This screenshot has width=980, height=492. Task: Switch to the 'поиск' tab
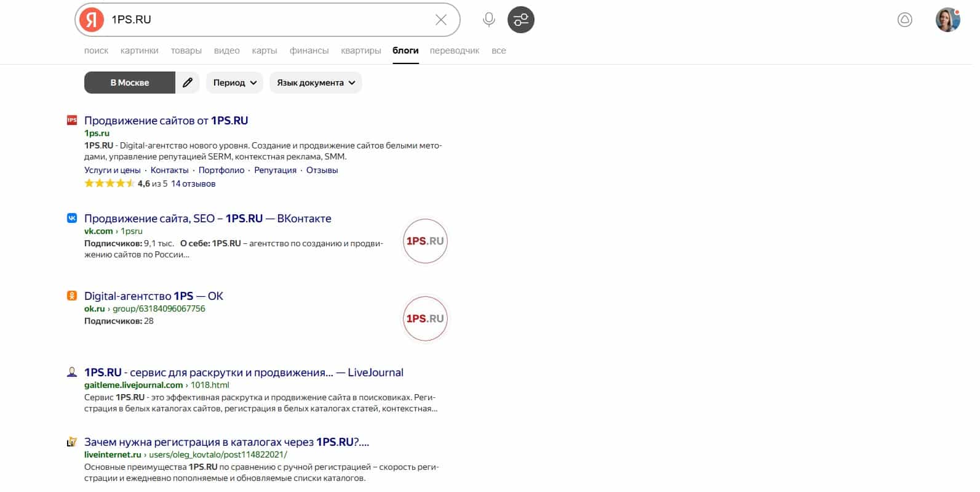(x=96, y=50)
